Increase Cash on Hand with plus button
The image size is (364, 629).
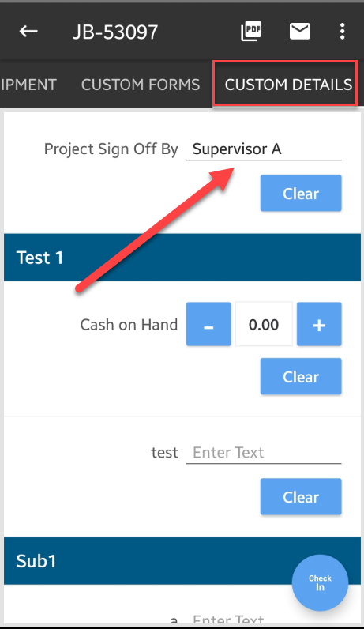coord(319,324)
